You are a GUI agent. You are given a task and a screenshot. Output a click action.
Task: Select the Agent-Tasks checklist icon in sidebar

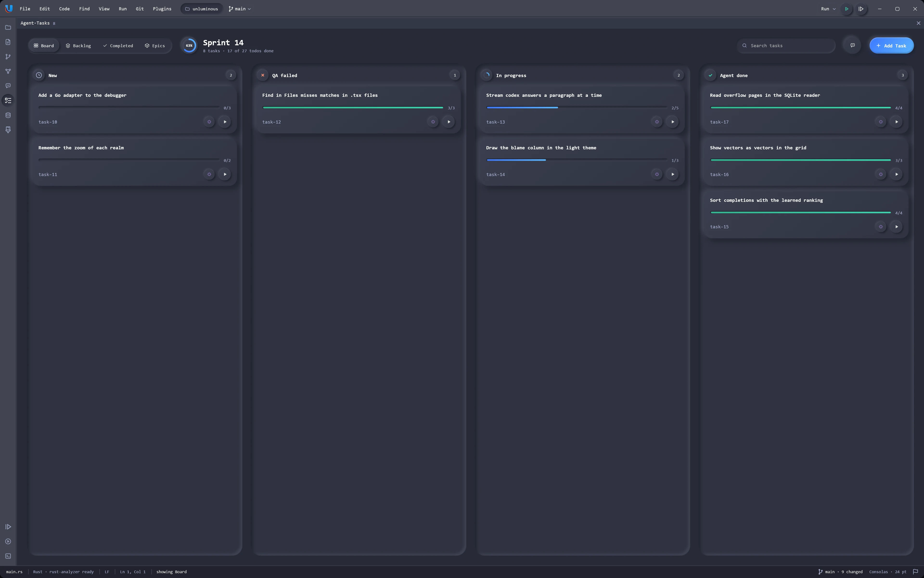(8, 100)
